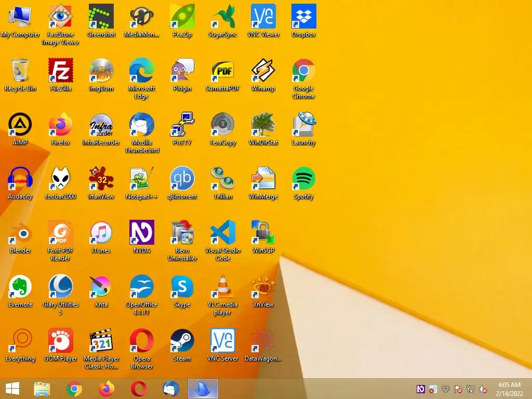Select the VNC Server desktop shortcut
Screen dimensions: 532x399
pyautogui.click(x=222, y=340)
